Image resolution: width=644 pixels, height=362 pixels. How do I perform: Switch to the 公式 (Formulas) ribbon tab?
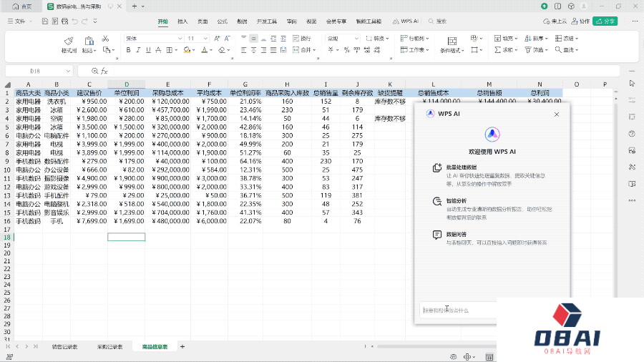coord(223,21)
